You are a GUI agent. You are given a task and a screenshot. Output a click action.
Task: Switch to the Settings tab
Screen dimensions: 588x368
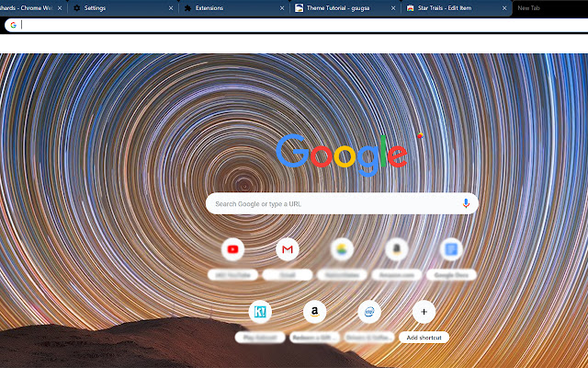122,8
